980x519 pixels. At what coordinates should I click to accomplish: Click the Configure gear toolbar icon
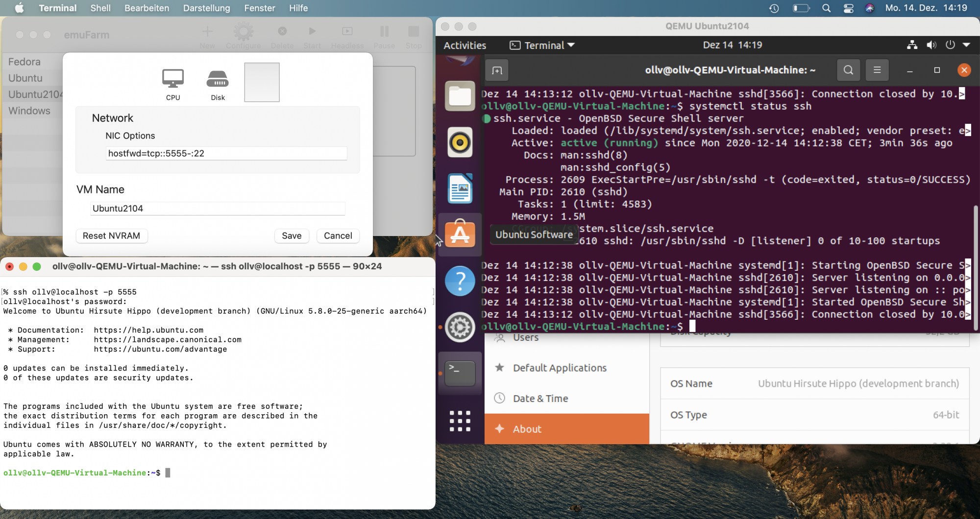point(243,37)
